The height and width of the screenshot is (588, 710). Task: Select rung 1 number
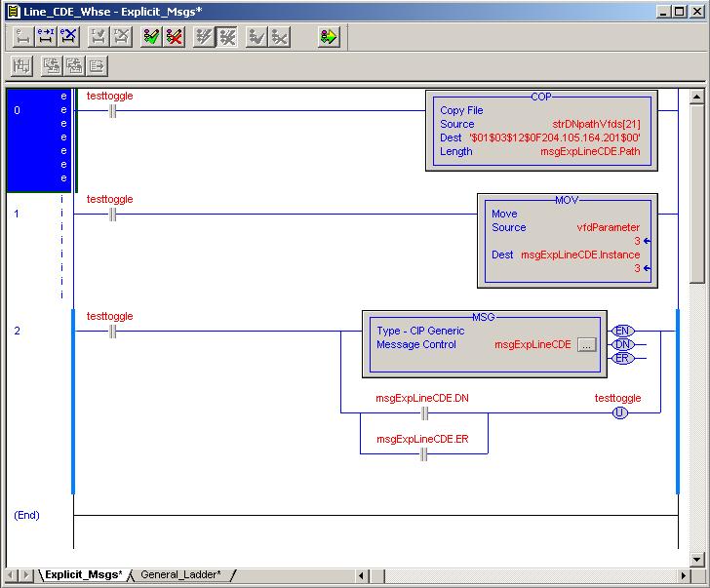[17, 214]
